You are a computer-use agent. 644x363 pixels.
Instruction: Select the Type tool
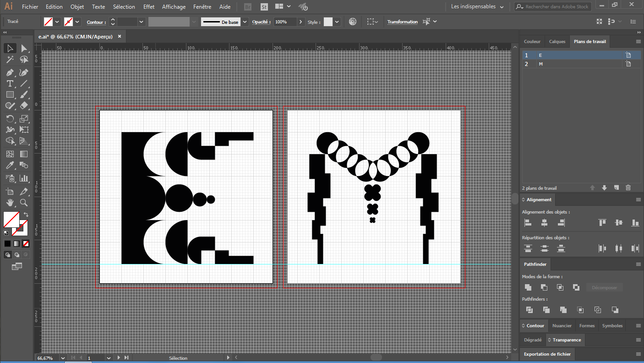pos(10,83)
